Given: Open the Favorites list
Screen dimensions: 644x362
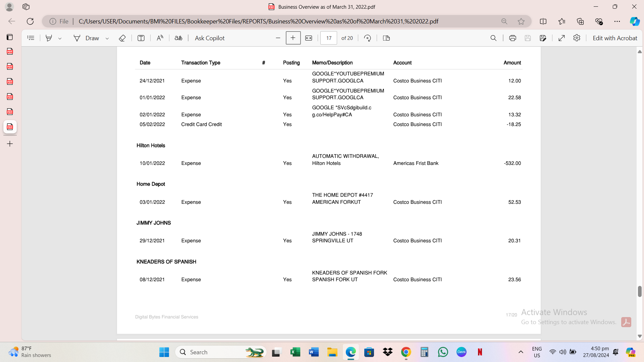Looking at the screenshot, I should pyautogui.click(x=562, y=21).
